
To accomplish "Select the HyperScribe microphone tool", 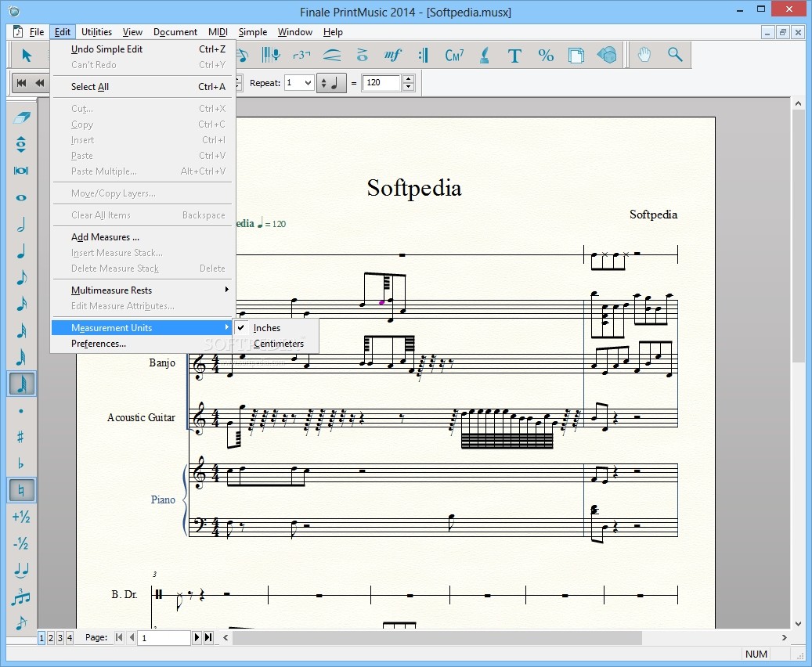I will [270, 55].
